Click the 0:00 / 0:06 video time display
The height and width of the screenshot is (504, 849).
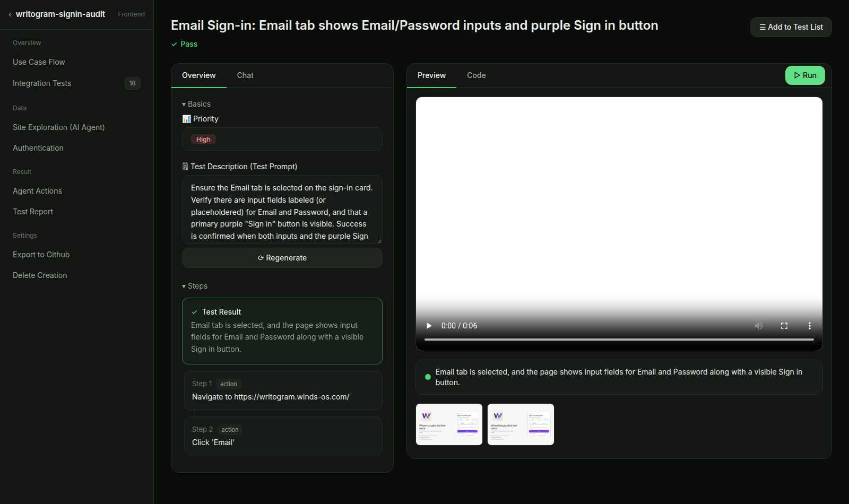pos(459,326)
